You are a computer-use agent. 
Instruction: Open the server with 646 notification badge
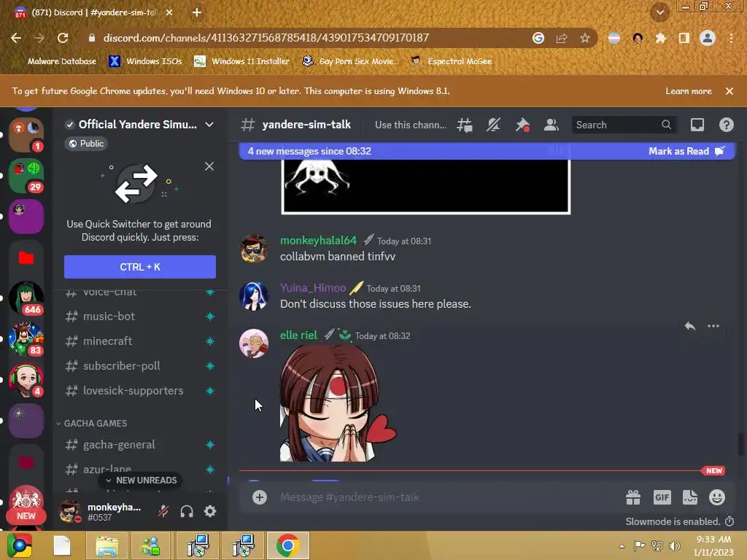click(x=26, y=297)
